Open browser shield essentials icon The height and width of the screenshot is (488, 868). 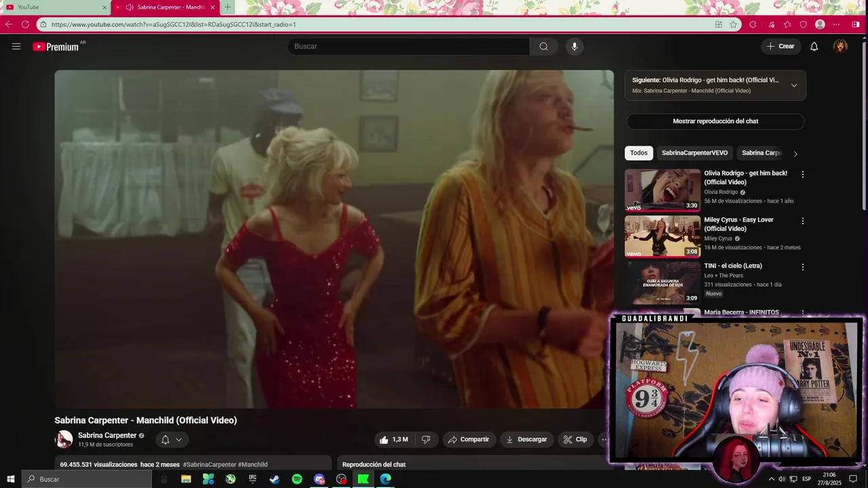(804, 24)
